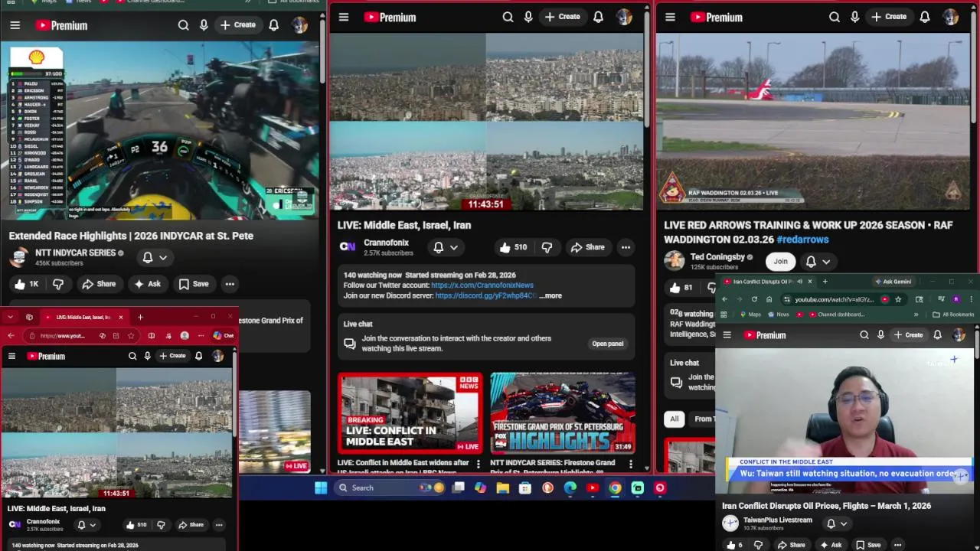This screenshot has height=551, width=980.
Task: Click the search icon in INDYCAR window
Action: click(x=183, y=25)
